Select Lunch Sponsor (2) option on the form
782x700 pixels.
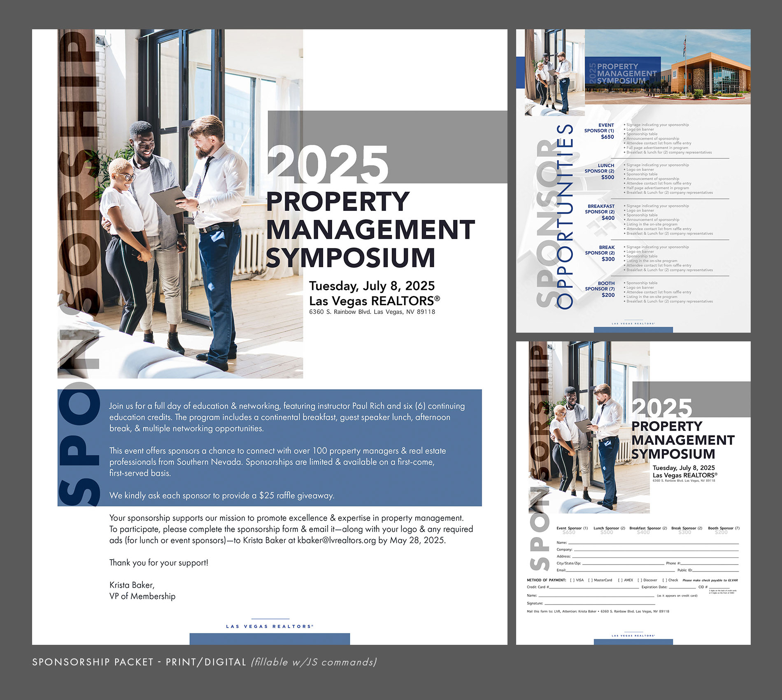pos(609,528)
